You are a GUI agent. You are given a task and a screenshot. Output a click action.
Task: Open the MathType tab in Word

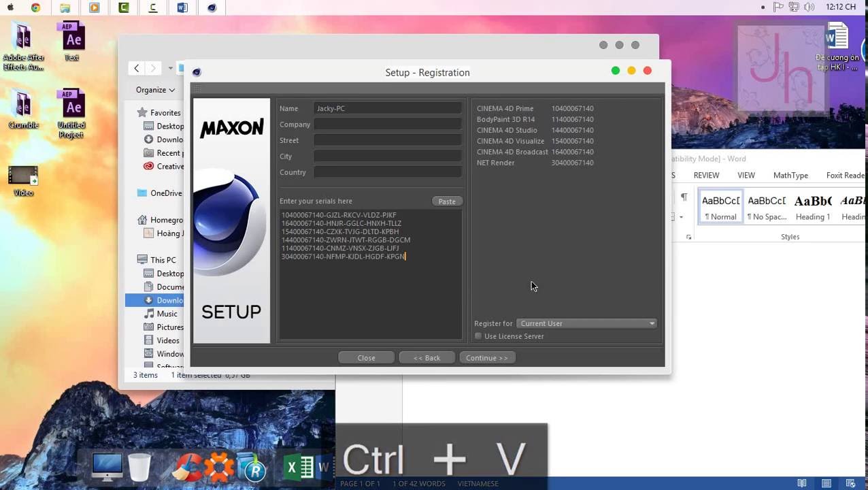[790, 176]
